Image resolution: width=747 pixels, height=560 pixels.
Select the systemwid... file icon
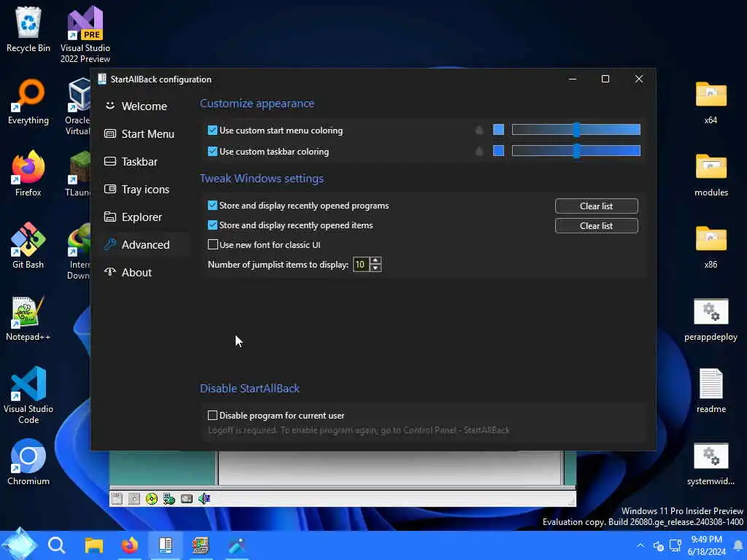click(x=711, y=463)
